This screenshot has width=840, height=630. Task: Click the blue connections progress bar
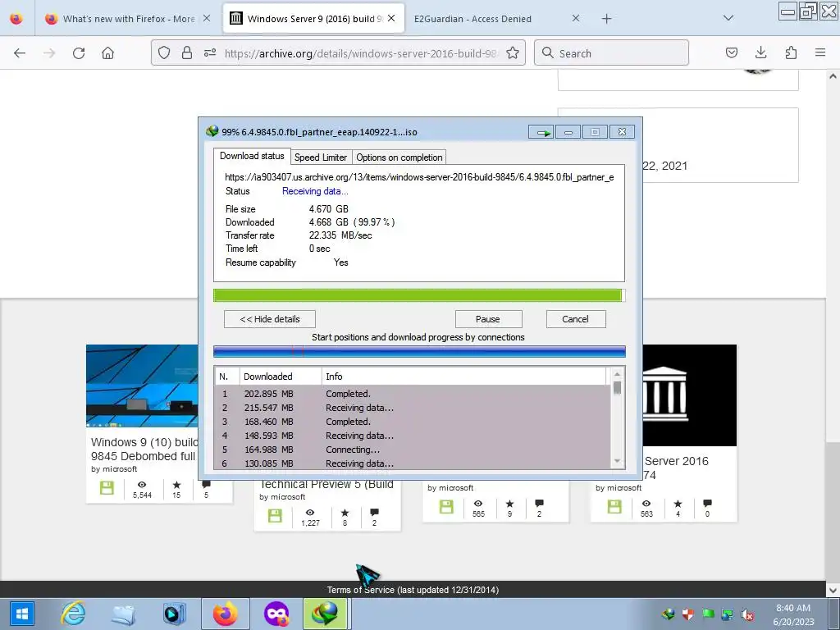(x=419, y=351)
